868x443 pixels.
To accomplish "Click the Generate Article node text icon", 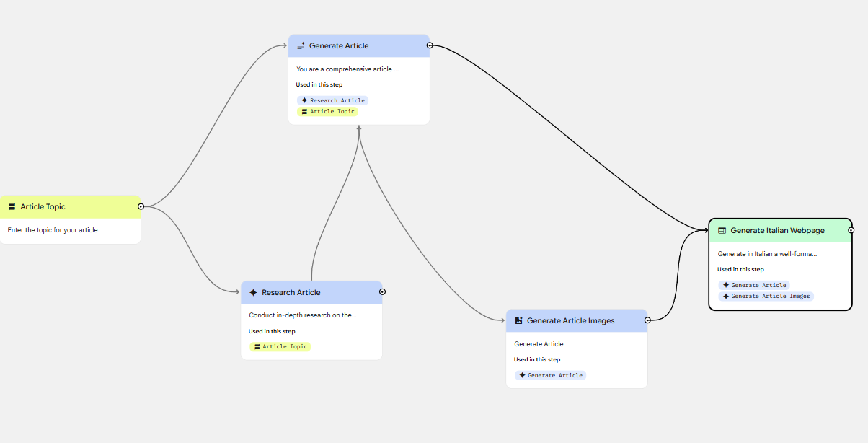I will [301, 45].
